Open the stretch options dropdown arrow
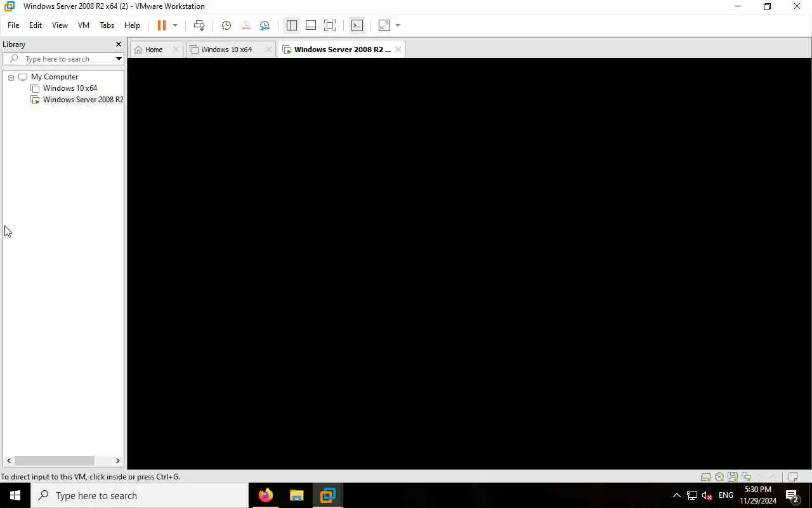812x508 pixels. tap(398, 25)
